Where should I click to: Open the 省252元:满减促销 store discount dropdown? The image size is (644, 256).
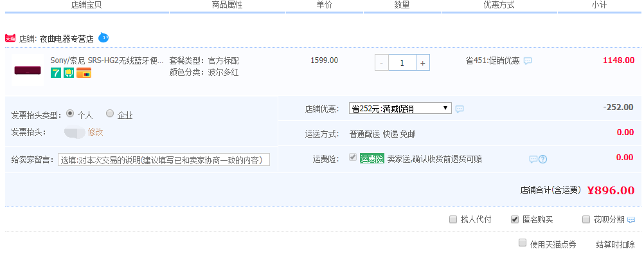click(x=400, y=109)
